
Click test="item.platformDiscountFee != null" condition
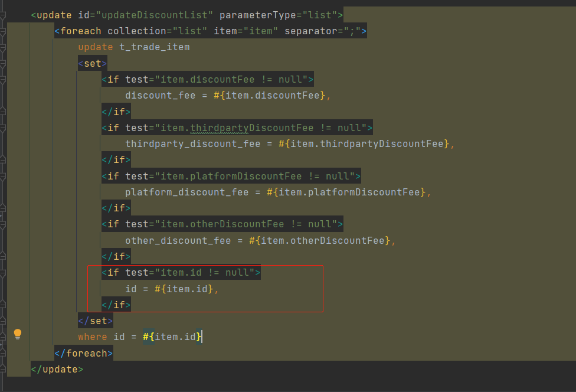240,177
